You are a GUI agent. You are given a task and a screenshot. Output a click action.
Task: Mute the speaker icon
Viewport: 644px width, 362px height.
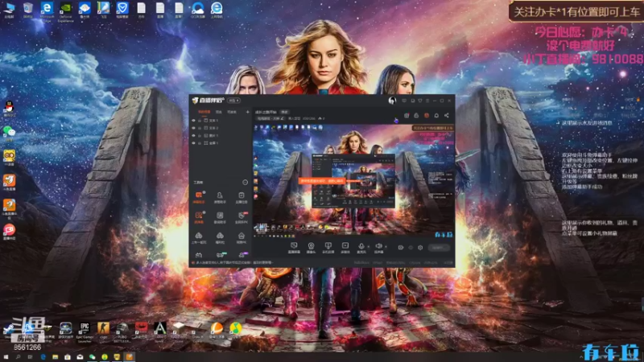click(378, 247)
